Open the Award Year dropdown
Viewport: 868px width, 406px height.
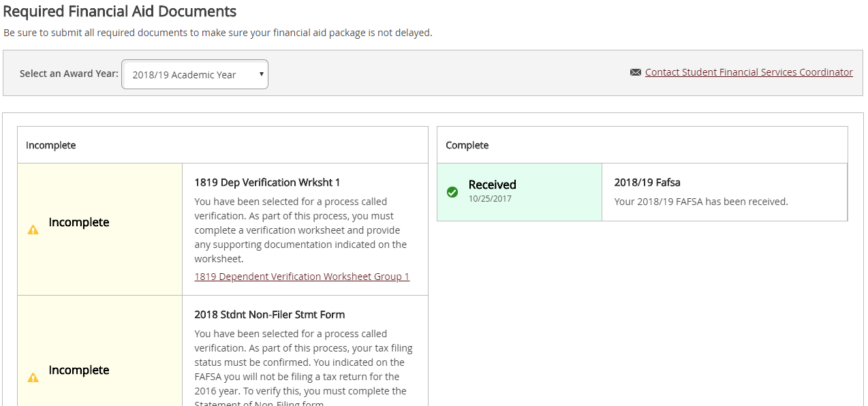(194, 75)
